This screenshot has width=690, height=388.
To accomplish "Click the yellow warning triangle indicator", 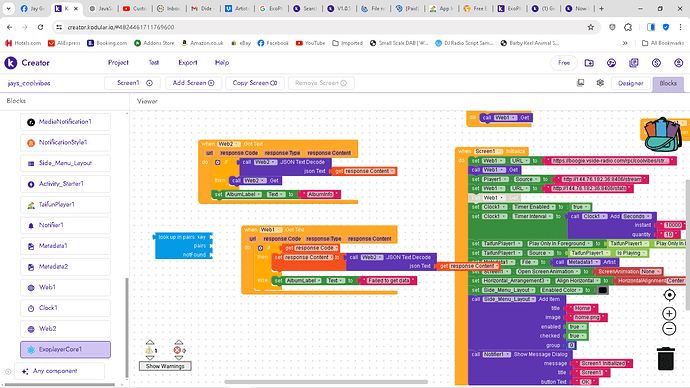I will [x=149, y=350].
